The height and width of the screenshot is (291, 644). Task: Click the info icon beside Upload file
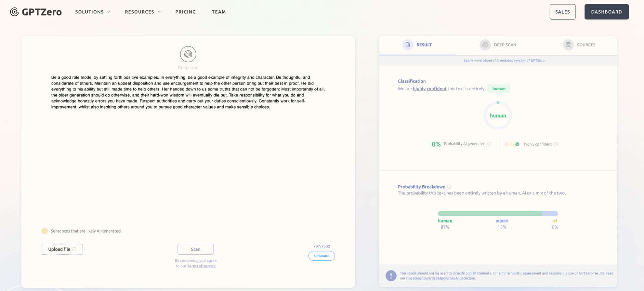(x=74, y=249)
